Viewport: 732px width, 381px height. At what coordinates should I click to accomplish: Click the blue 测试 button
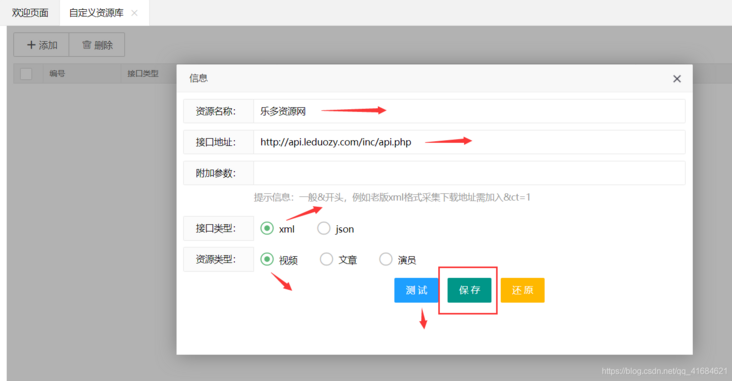416,290
